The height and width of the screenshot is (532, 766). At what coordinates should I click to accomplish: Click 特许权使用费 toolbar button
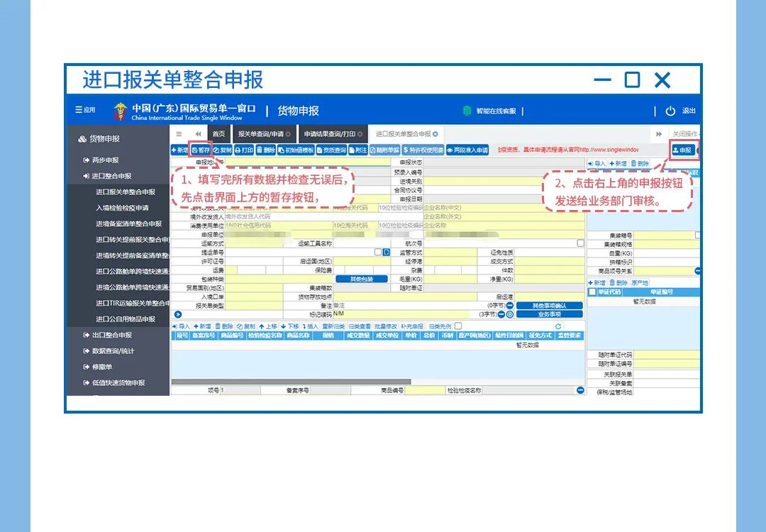click(x=423, y=150)
